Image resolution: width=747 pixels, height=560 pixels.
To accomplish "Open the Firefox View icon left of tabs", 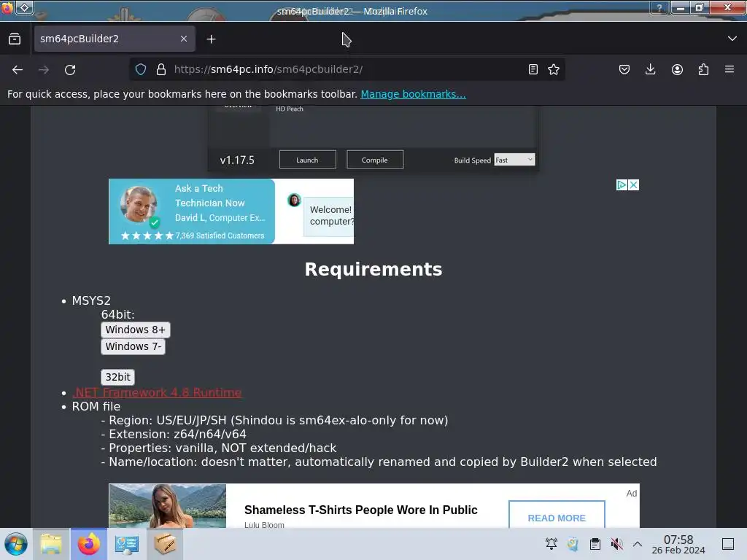I will pyautogui.click(x=15, y=39).
